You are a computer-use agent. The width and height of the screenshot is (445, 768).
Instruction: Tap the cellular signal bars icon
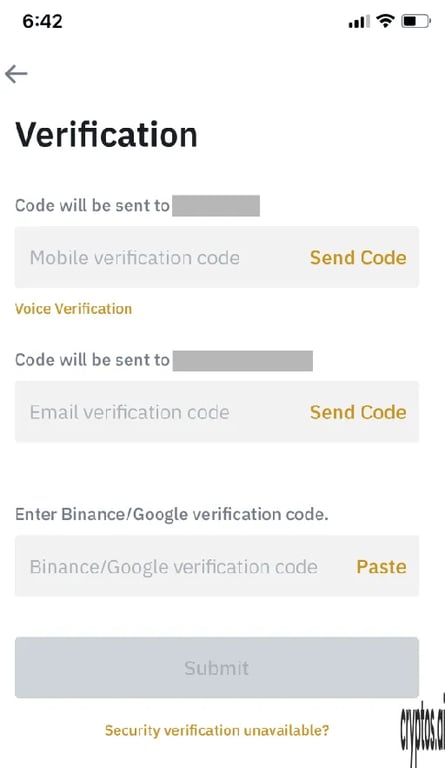[359, 22]
